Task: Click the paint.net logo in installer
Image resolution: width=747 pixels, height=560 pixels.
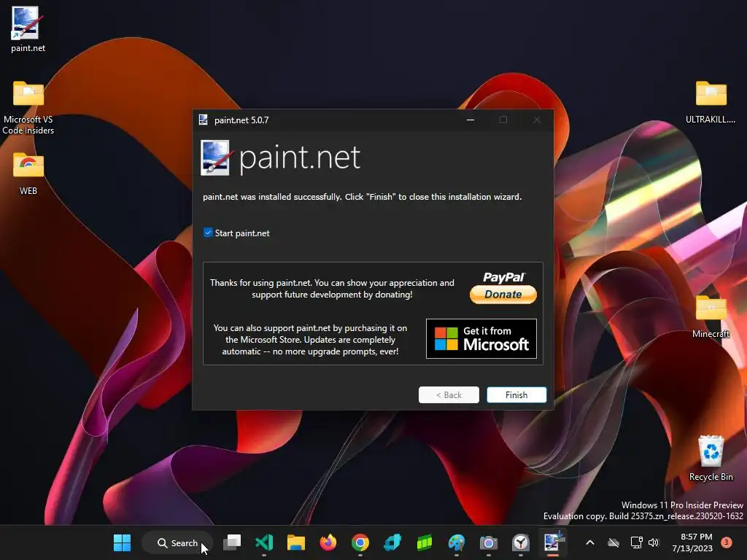Action: [281, 157]
